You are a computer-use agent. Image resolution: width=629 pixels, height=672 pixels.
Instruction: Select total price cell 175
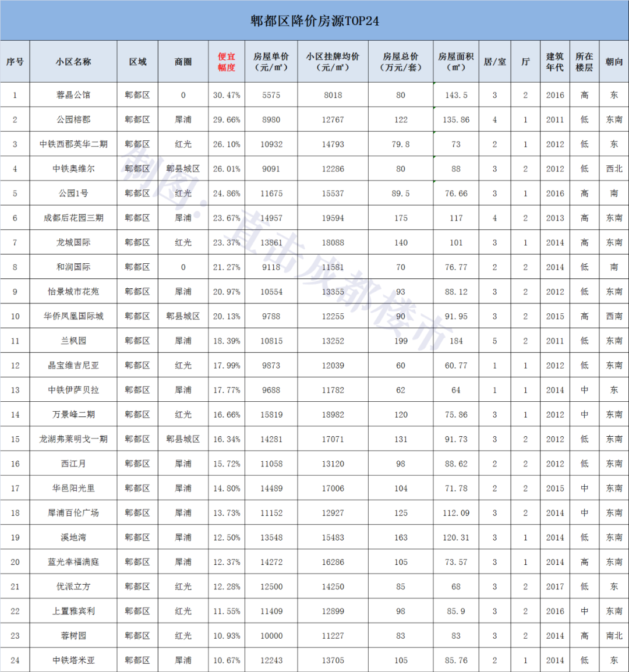(x=401, y=218)
